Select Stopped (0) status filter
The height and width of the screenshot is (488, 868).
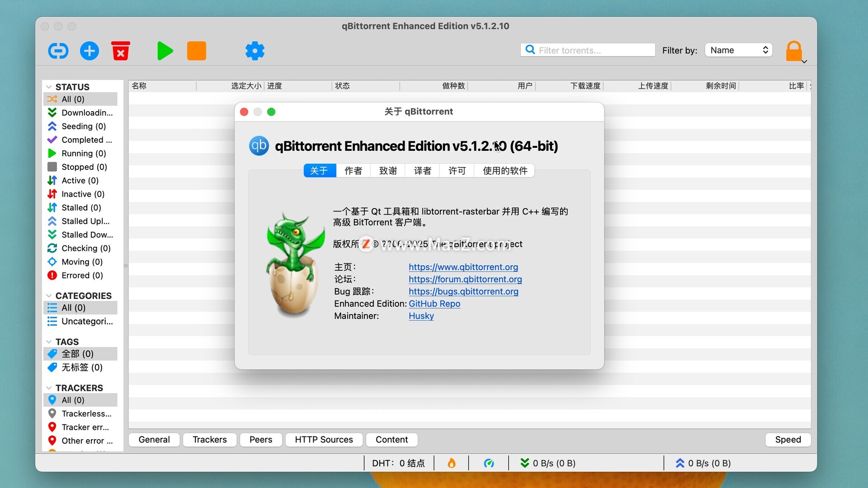point(80,167)
